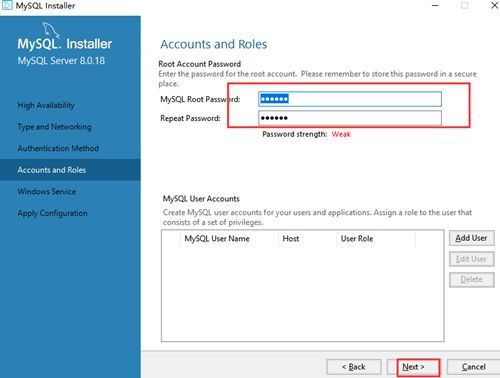Click the MySQL Installer title bar icon
Image resolution: width=500 pixels, height=378 pixels.
7,5
